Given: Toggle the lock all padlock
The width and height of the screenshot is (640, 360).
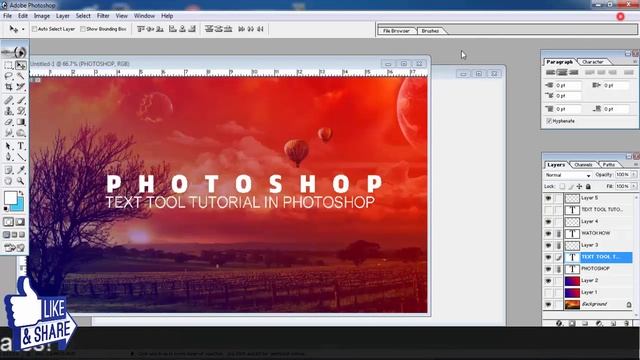Looking at the screenshot, I should coord(588,187).
